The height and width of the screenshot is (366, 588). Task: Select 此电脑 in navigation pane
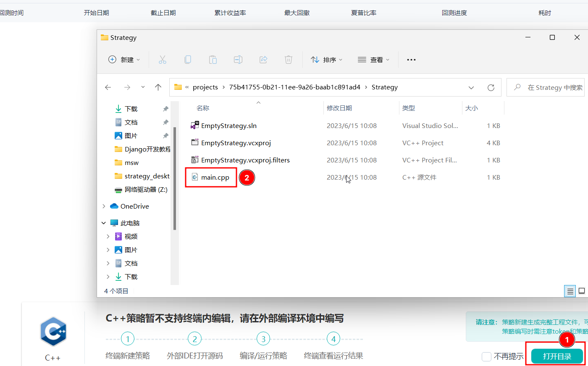[125, 223]
